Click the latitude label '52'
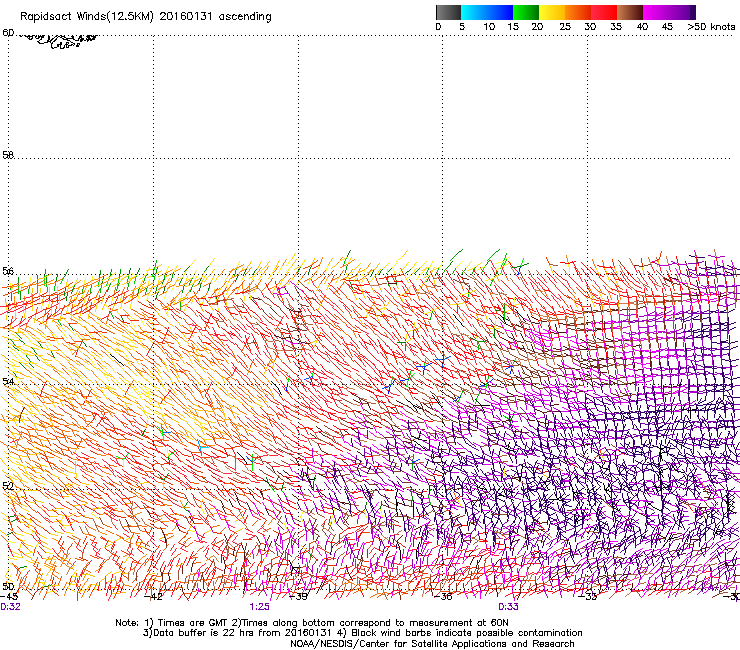740x650 pixels. tap(8, 486)
